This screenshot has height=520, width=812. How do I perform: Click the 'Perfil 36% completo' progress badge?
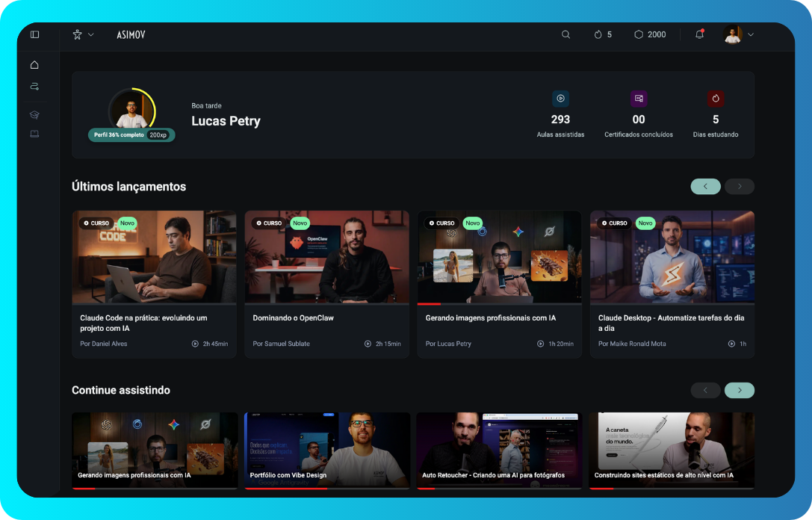pos(119,135)
